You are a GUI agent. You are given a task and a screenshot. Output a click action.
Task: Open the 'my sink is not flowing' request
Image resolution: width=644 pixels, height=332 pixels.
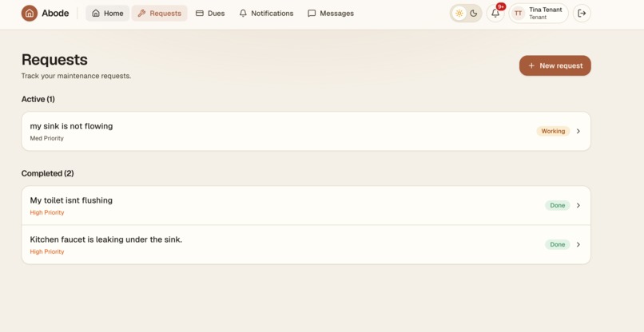click(x=306, y=132)
